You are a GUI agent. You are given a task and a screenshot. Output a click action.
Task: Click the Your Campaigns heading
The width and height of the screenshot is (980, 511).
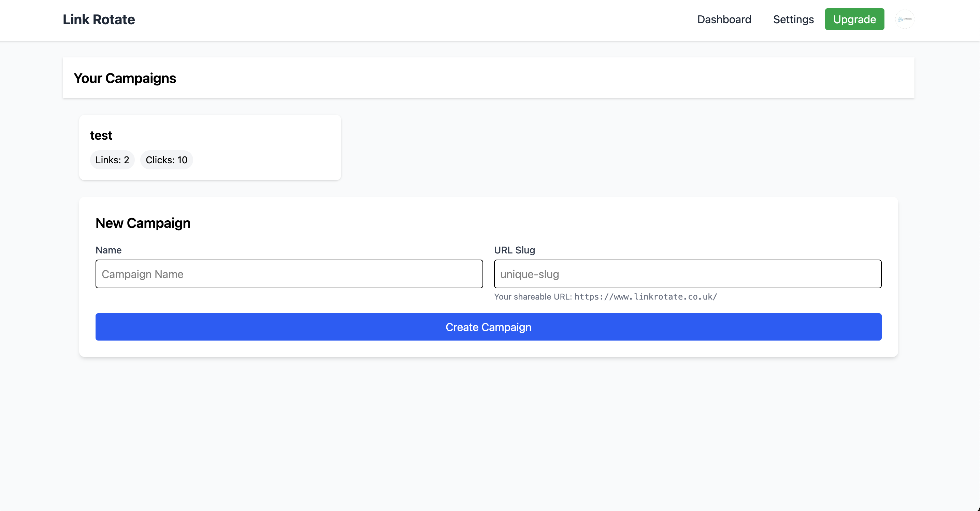125,78
